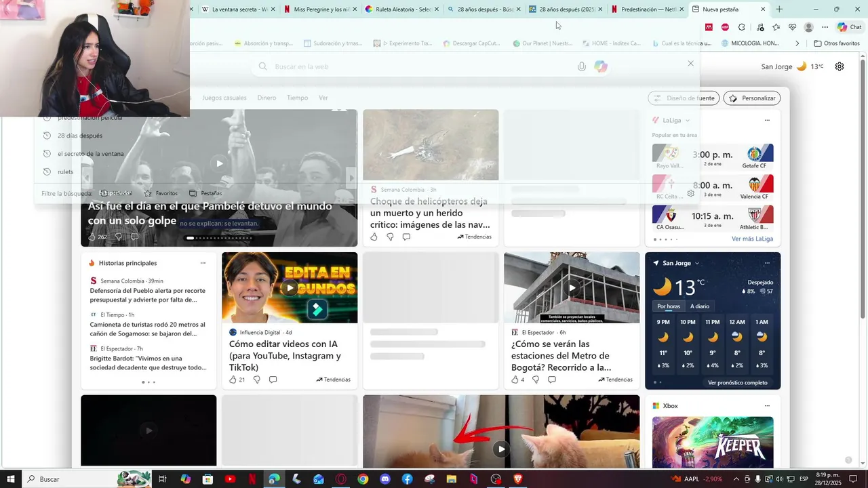The image size is (868, 488).
Task: Open the favorites star list icon
Action: click(x=776, y=27)
